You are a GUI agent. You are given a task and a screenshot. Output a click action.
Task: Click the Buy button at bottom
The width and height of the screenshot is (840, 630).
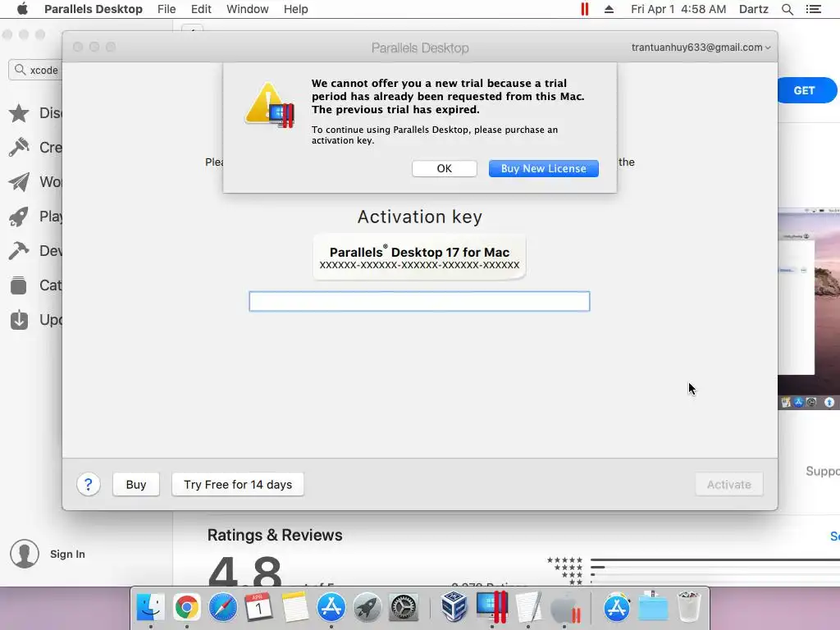(x=136, y=484)
